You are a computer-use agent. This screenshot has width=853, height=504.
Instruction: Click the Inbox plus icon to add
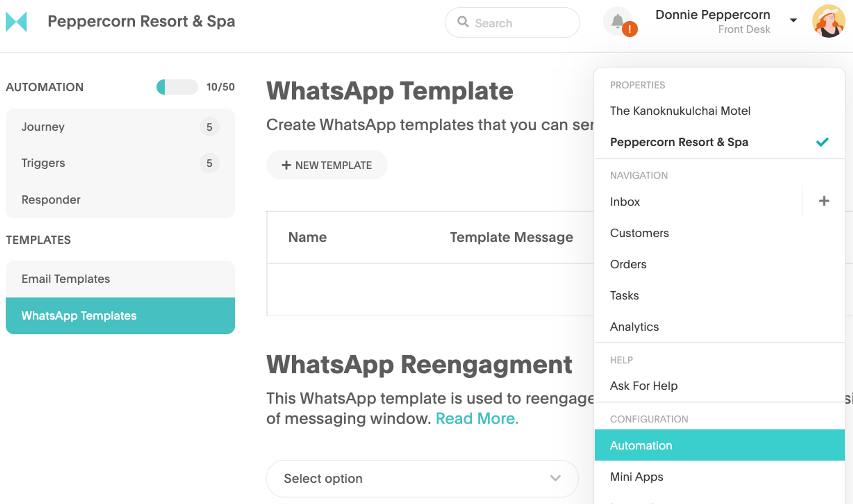click(824, 201)
